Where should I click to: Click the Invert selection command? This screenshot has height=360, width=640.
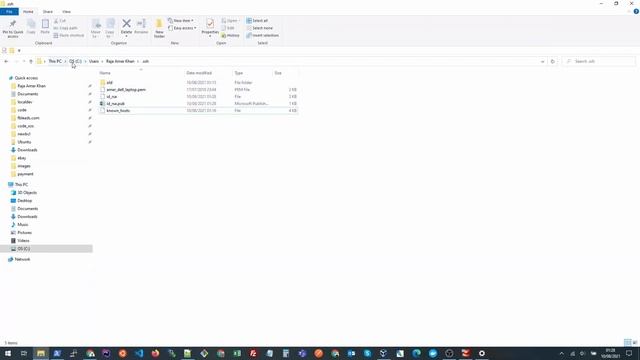(x=263, y=36)
